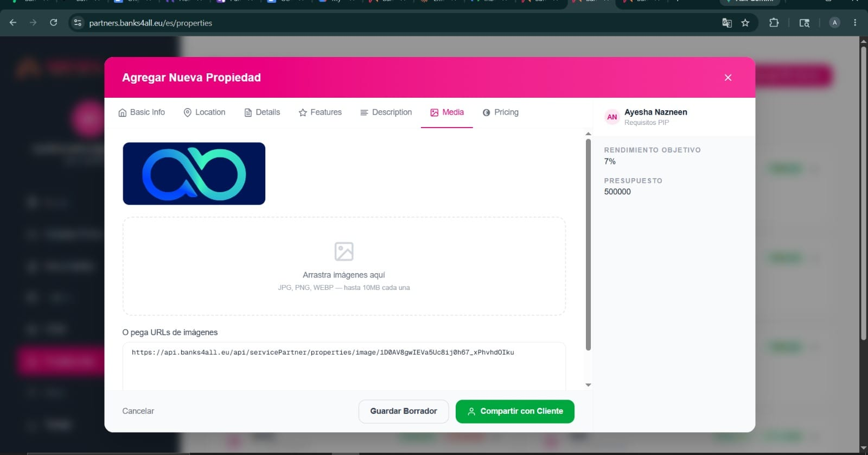The image size is (868, 455).
Task: Switch to the Basic Info tab
Action: [x=142, y=112]
